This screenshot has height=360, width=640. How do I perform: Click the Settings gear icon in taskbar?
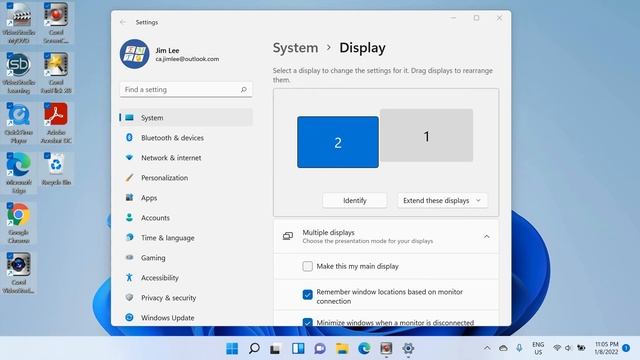[408, 349]
